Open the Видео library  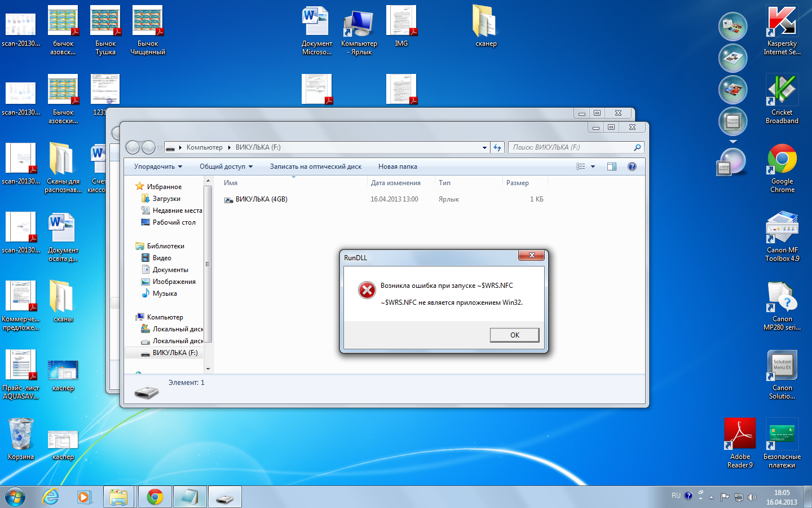pyautogui.click(x=162, y=258)
